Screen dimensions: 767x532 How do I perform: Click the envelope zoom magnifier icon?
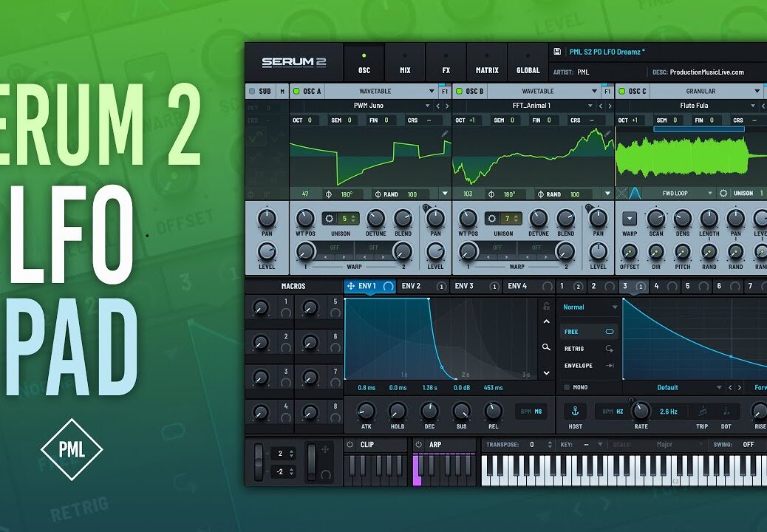pos(546,347)
